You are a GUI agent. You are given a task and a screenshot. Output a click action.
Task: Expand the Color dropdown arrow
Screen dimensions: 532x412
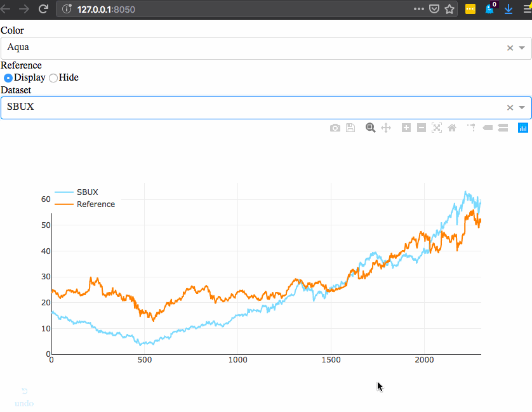click(522, 48)
